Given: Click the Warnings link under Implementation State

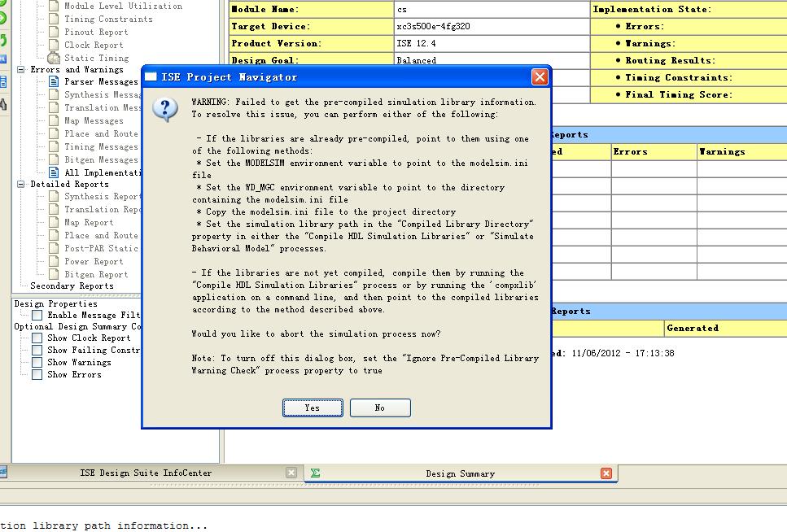Looking at the screenshot, I should [650, 43].
